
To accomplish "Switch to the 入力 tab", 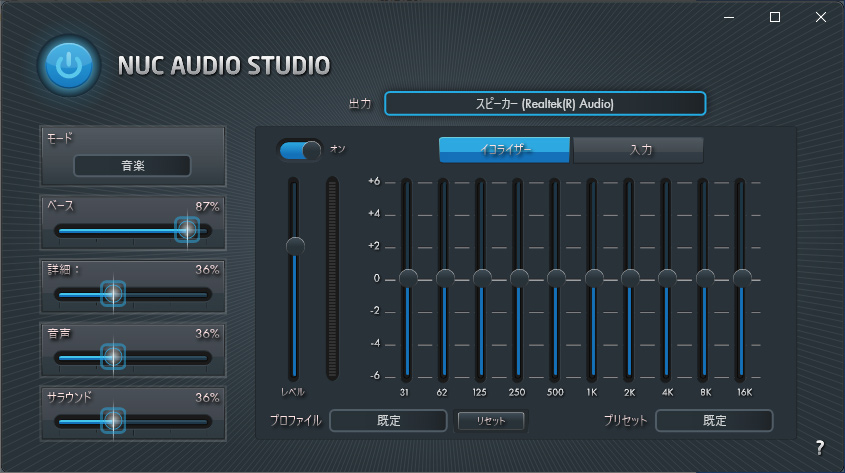I will point(639,149).
